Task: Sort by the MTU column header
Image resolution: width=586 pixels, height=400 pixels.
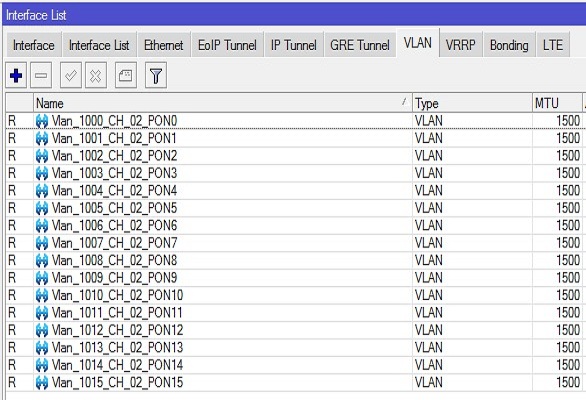Action: pos(557,103)
